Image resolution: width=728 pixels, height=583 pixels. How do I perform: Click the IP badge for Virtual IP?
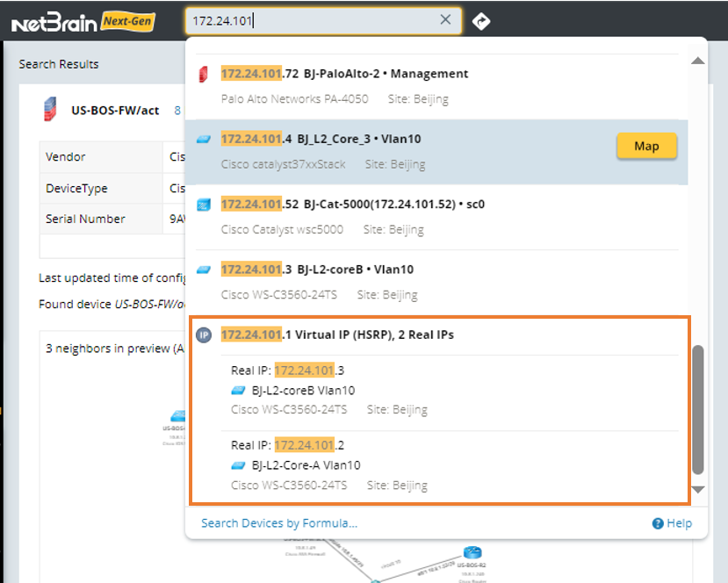[x=204, y=335]
